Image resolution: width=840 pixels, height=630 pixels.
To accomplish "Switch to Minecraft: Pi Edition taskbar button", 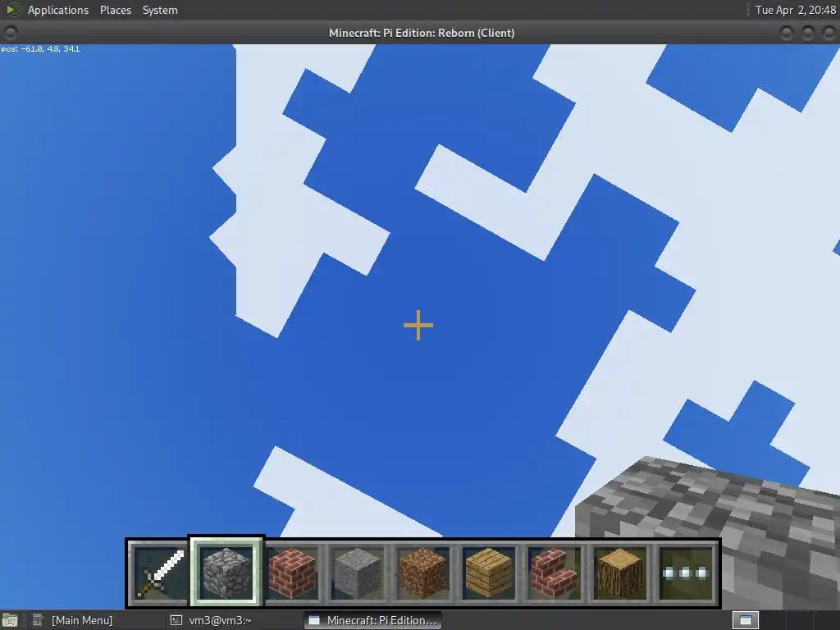I will (373, 620).
